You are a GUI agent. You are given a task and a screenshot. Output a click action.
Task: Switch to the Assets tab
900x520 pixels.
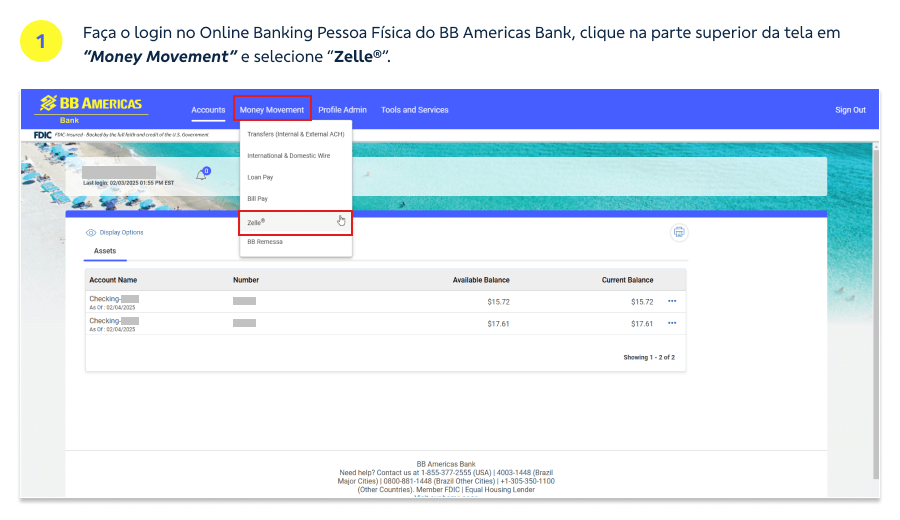(x=105, y=251)
